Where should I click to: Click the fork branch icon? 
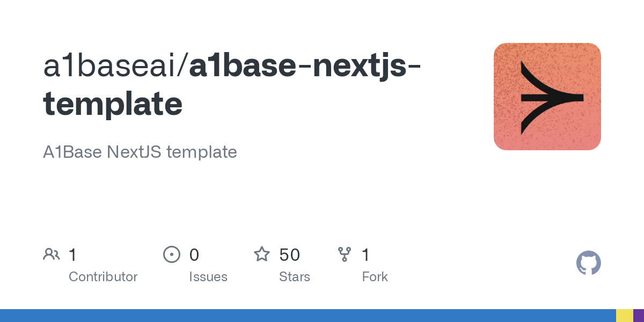coord(345,254)
